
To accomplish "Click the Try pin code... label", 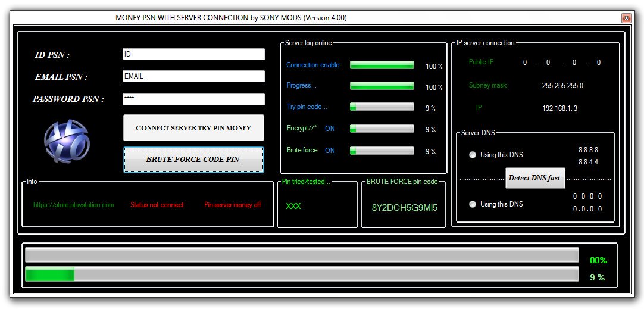I will [x=307, y=107].
